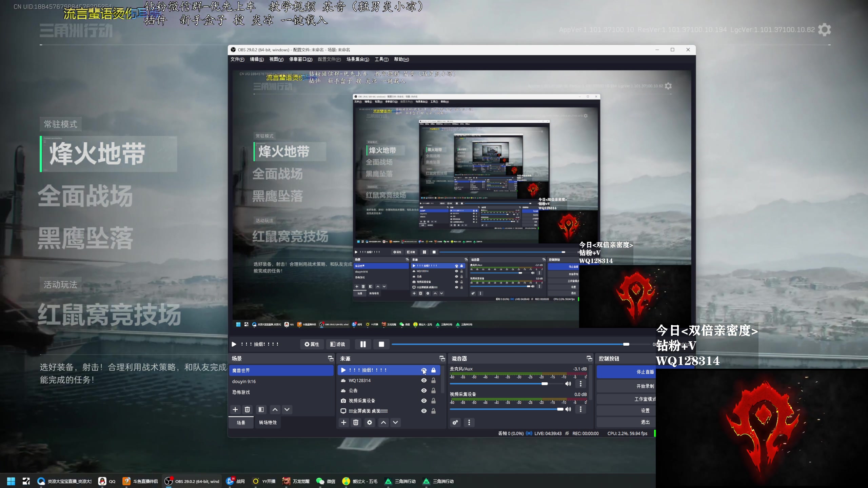Switch to the 场景 tab
868x488 pixels.
(241, 423)
